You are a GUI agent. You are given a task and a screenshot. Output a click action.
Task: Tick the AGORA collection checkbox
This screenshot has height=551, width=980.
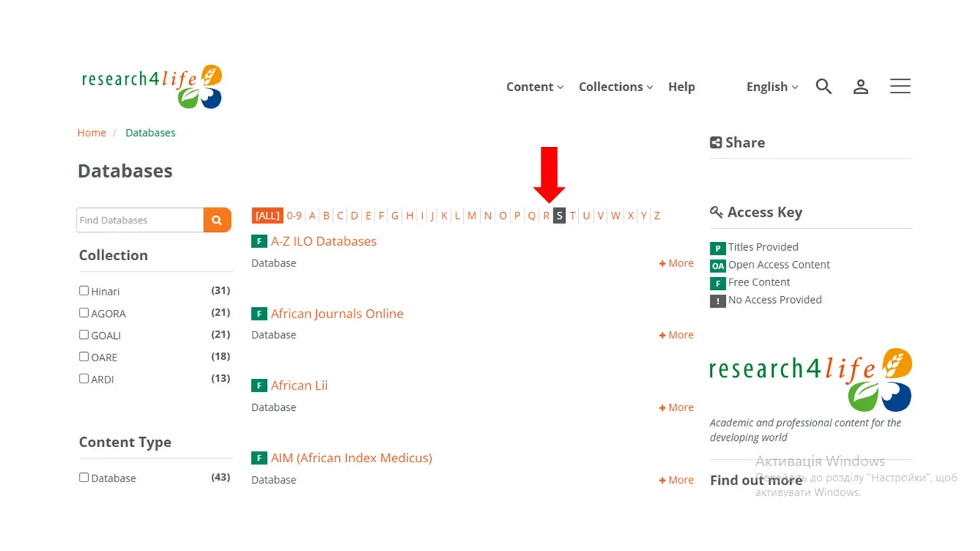coord(83,312)
